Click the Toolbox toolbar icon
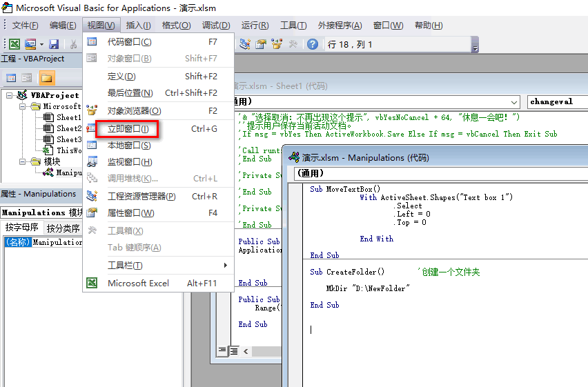Viewport: 588px width, 387px height. [x=293, y=44]
